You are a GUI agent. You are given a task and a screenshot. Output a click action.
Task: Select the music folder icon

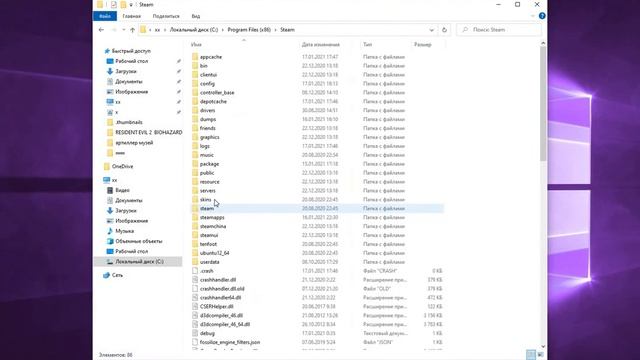click(x=195, y=155)
